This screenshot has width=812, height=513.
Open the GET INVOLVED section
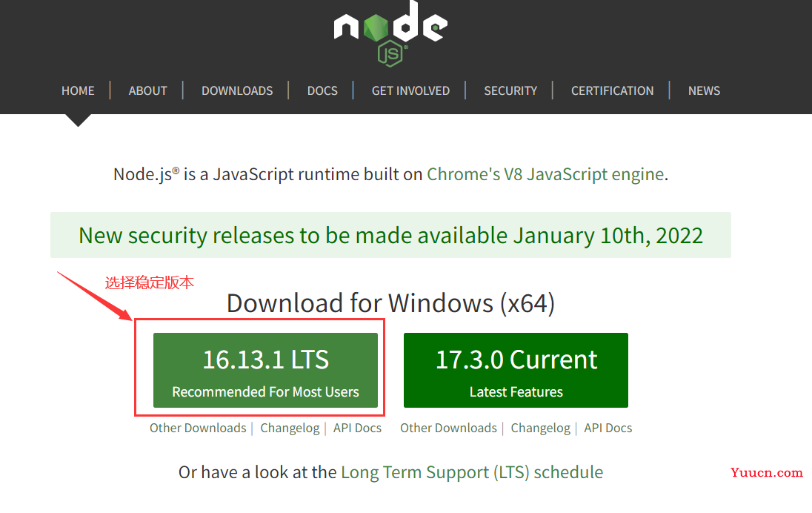[x=410, y=90]
